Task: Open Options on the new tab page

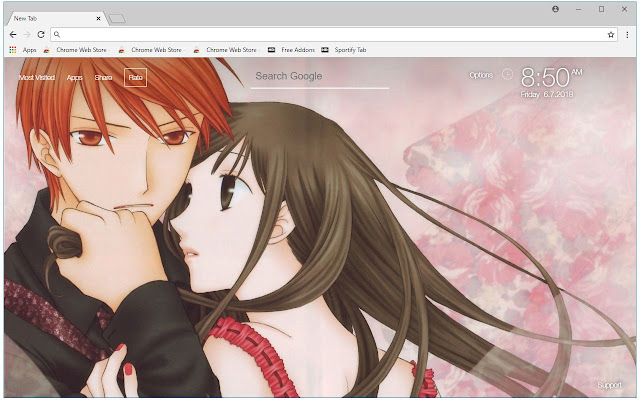Action: click(x=481, y=75)
